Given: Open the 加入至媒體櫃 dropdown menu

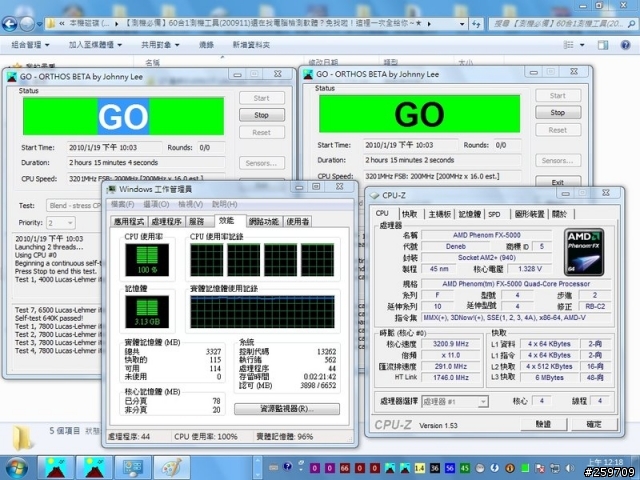Looking at the screenshot, I should tap(95, 45).
